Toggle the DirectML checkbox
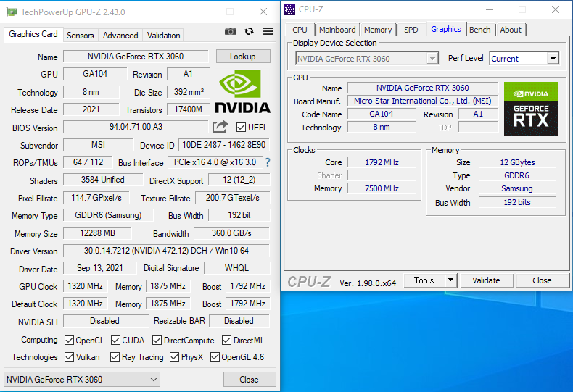 pyautogui.click(x=226, y=340)
